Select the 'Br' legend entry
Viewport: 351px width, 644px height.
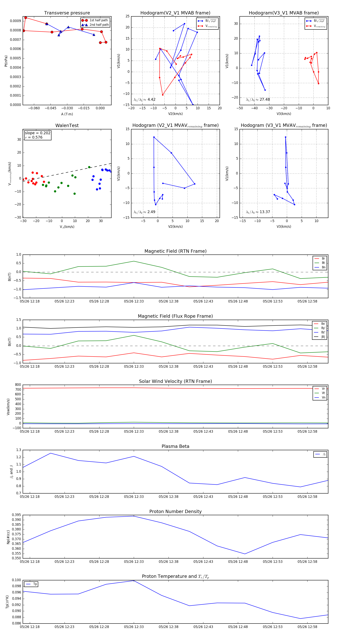320,259
